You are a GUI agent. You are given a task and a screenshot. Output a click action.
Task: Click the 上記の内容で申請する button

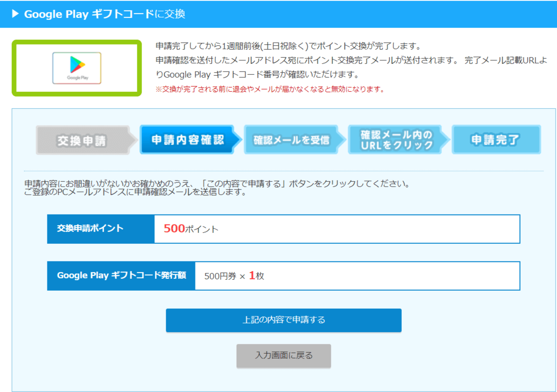(283, 320)
